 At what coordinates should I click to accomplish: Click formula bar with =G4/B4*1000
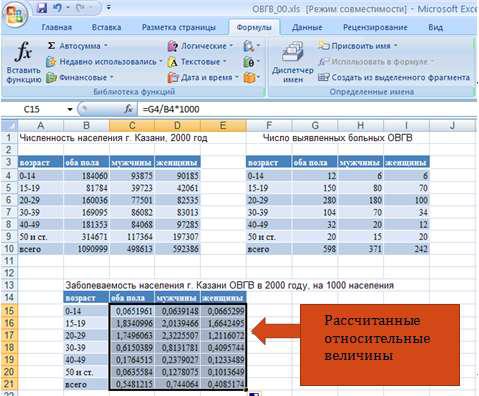click(x=307, y=109)
